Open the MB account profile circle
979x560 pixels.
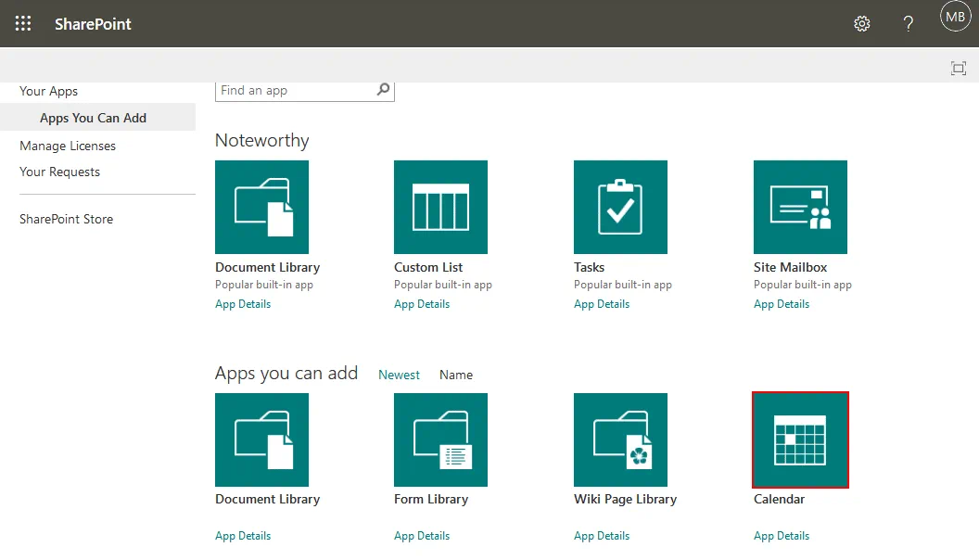pyautogui.click(x=955, y=17)
